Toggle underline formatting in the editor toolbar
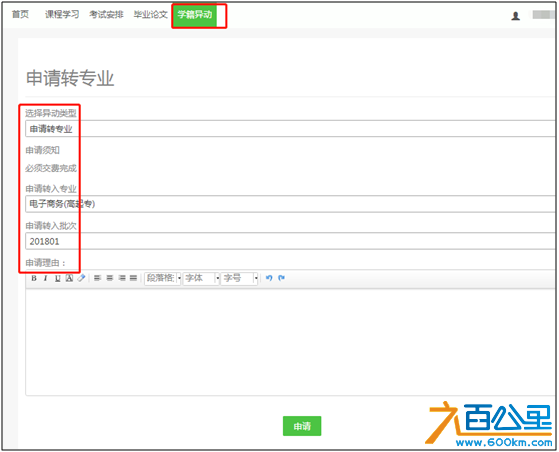Viewport: 559px width, 452px height. coord(57,278)
